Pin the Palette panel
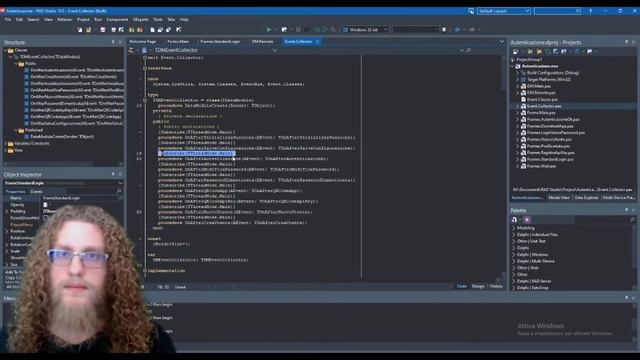This screenshot has height=360, width=640. point(627,210)
